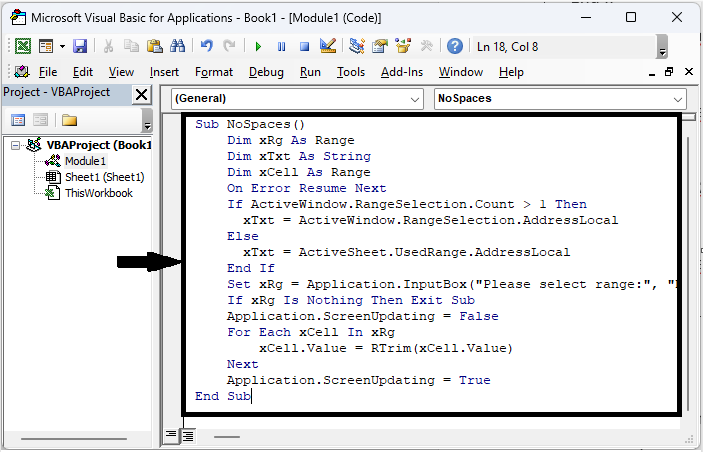Click the Paste clipboard icon
Image resolution: width=703 pixels, height=452 pixels.
[x=155, y=46]
